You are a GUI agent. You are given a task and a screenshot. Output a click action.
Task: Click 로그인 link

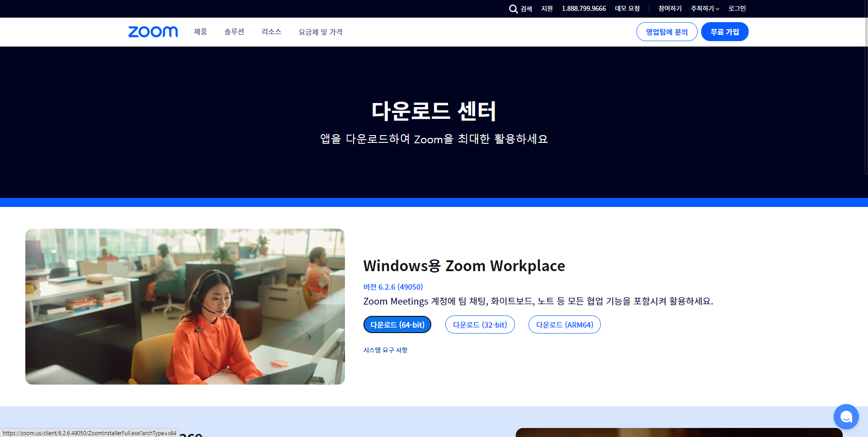click(x=737, y=9)
